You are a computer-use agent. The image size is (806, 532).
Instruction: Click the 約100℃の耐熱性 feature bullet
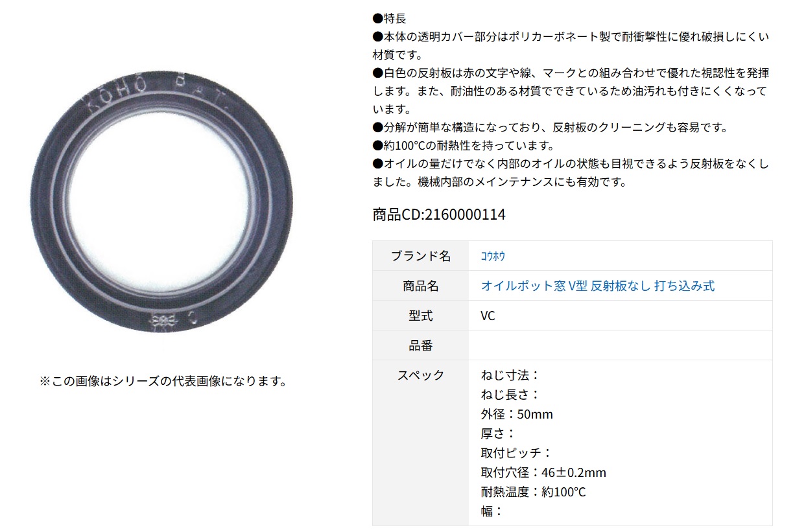(x=464, y=146)
